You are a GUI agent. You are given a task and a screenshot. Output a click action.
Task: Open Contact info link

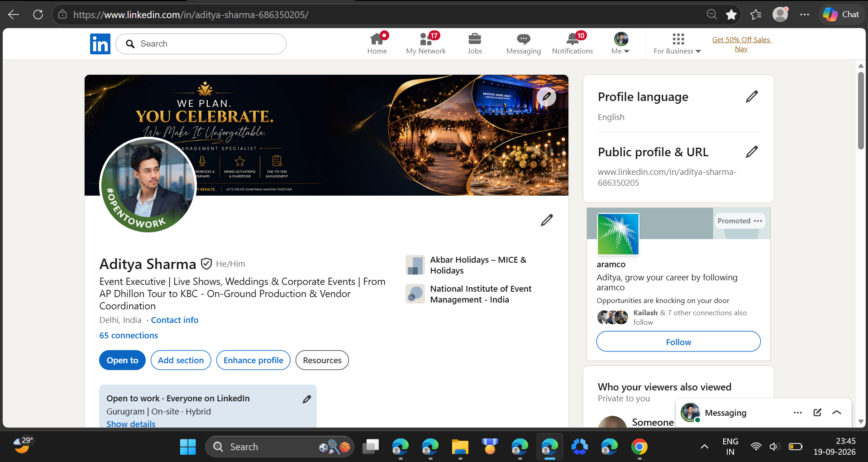pyautogui.click(x=175, y=320)
